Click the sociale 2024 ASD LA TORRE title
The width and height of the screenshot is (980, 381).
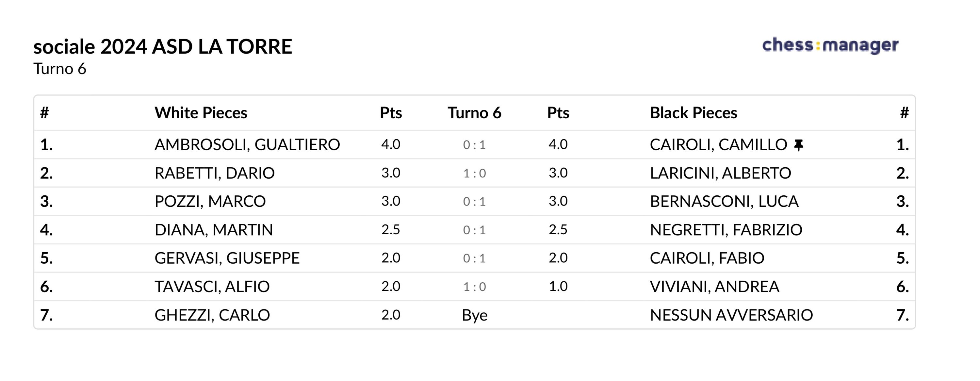pyautogui.click(x=162, y=47)
